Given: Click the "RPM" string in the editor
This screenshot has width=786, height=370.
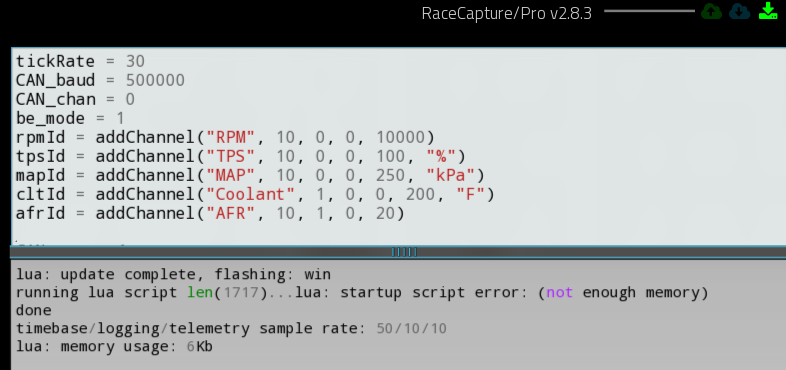Looking at the screenshot, I should 231,137.
